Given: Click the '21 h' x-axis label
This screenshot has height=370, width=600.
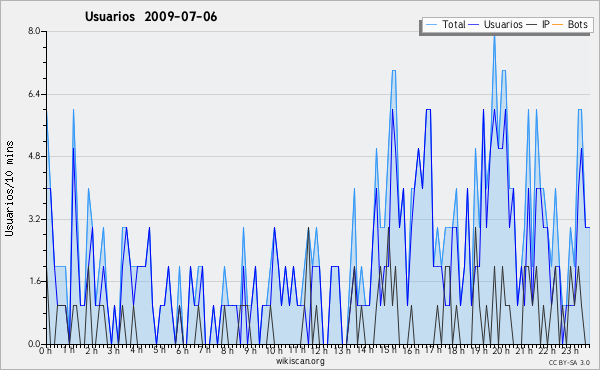Looking at the screenshot, I should [523, 351].
